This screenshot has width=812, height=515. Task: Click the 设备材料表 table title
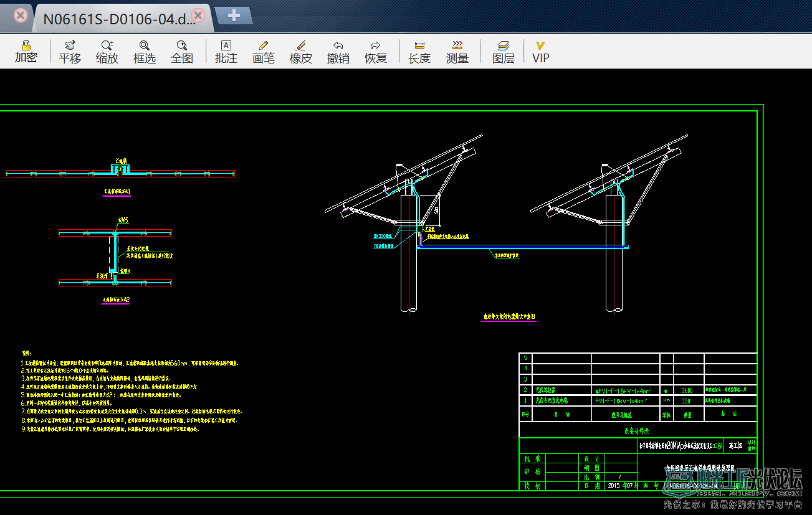tap(637, 430)
